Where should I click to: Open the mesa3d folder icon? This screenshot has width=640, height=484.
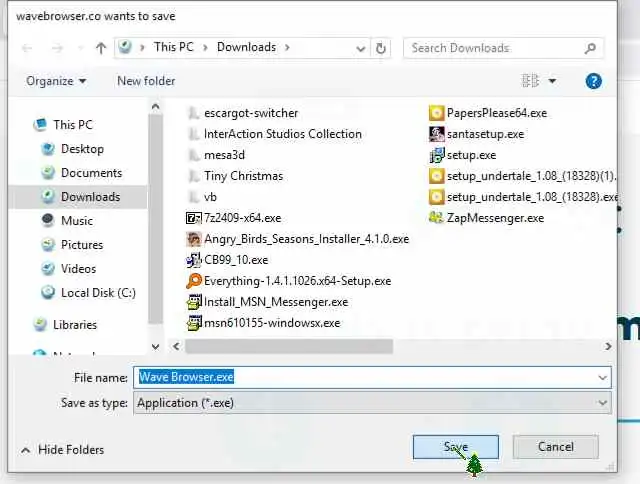(193, 155)
